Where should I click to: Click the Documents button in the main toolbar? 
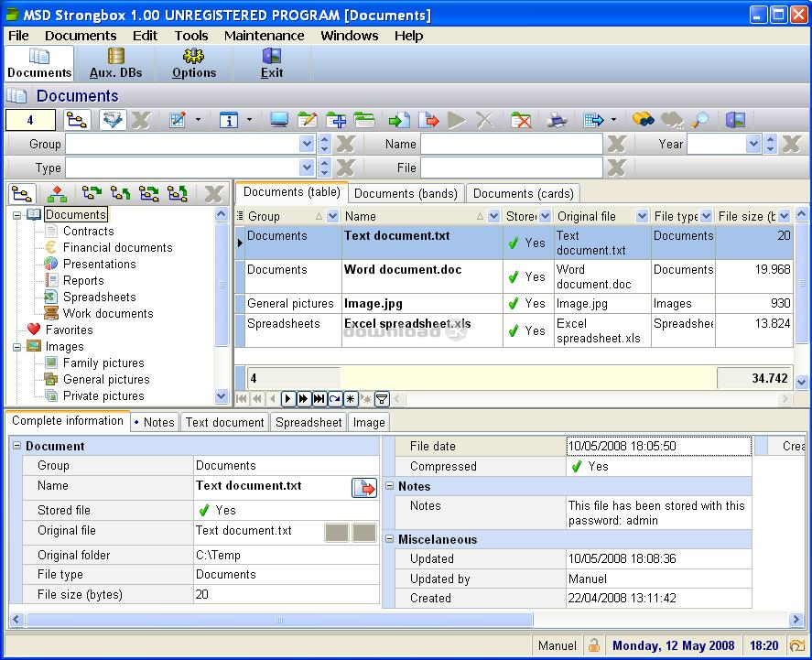(x=39, y=63)
